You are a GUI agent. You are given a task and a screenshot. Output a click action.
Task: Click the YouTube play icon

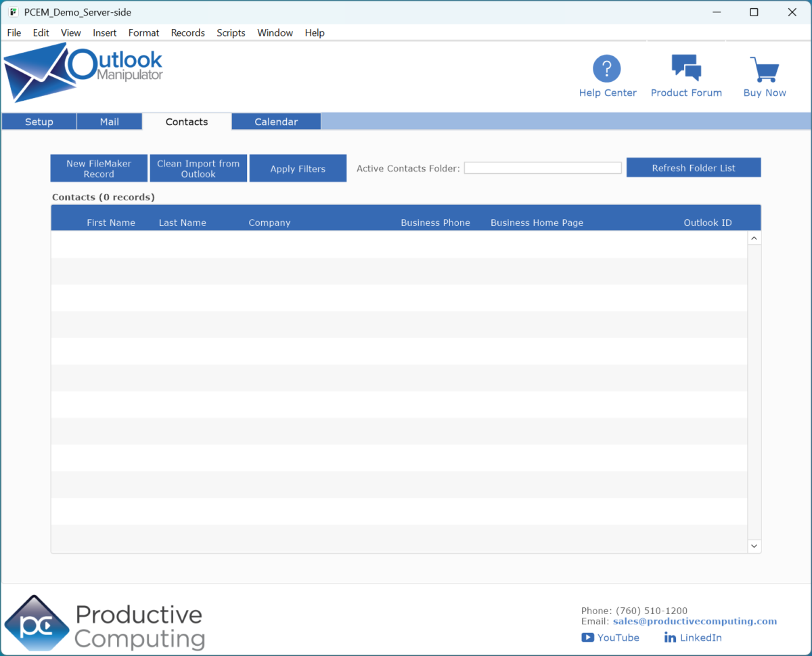pos(587,638)
